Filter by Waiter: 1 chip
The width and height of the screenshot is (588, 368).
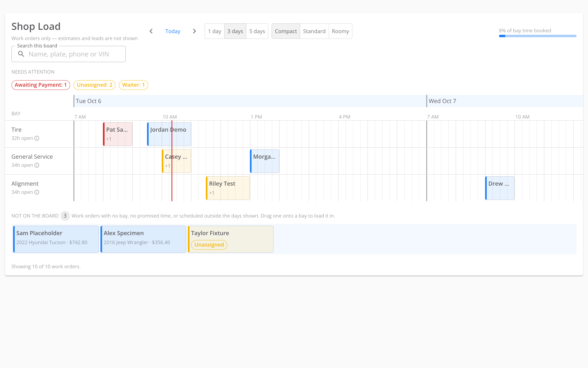pos(133,85)
